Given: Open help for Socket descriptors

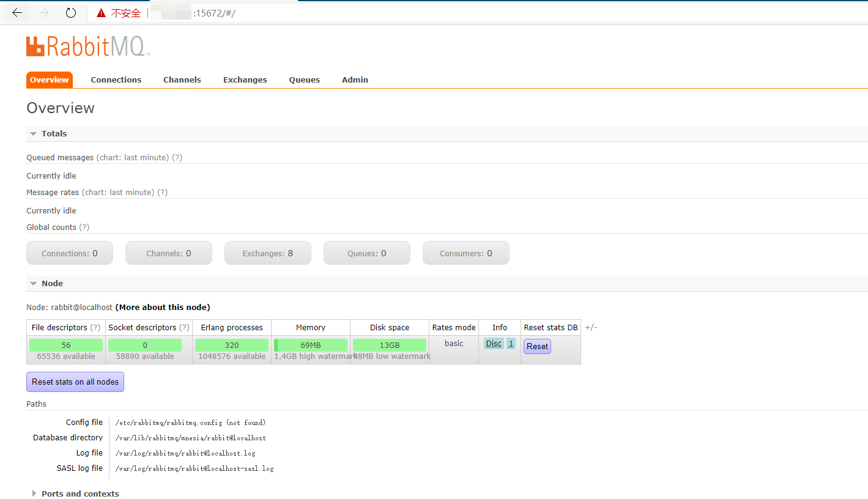Looking at the screenshot, I should pos(183,327).
